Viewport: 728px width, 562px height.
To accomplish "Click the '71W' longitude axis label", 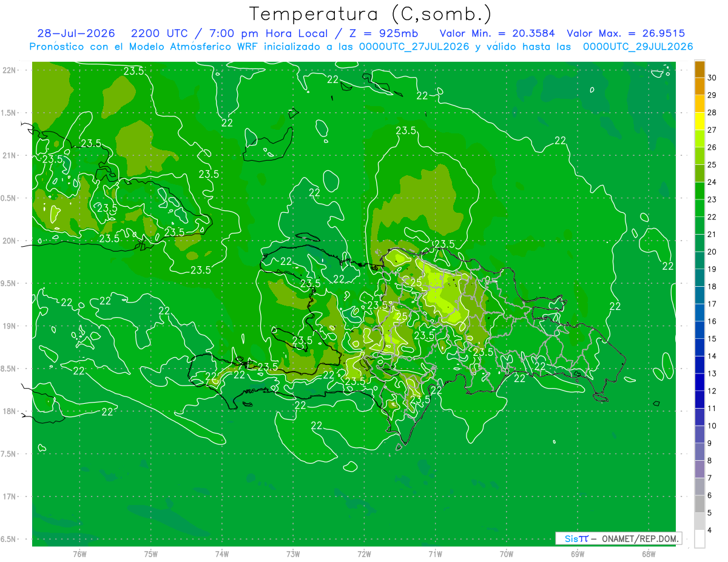I will click(435, 554).
